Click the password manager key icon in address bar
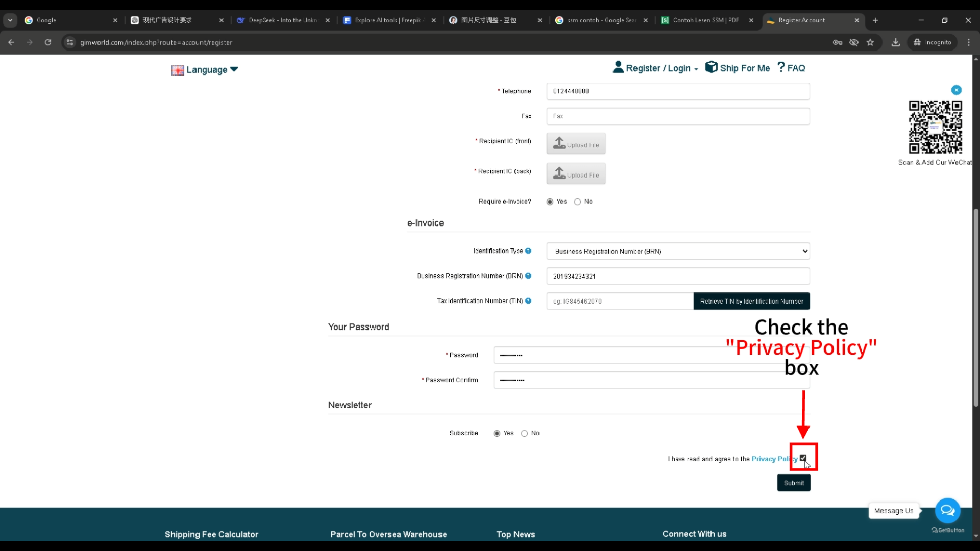This screenshot has height=551, width=980. [x=838, y=42]
